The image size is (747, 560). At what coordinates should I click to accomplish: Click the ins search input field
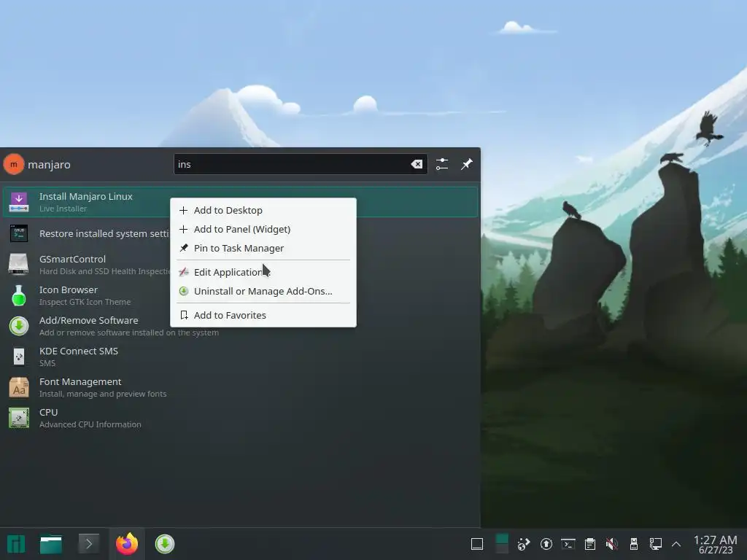tap(300, 164)
